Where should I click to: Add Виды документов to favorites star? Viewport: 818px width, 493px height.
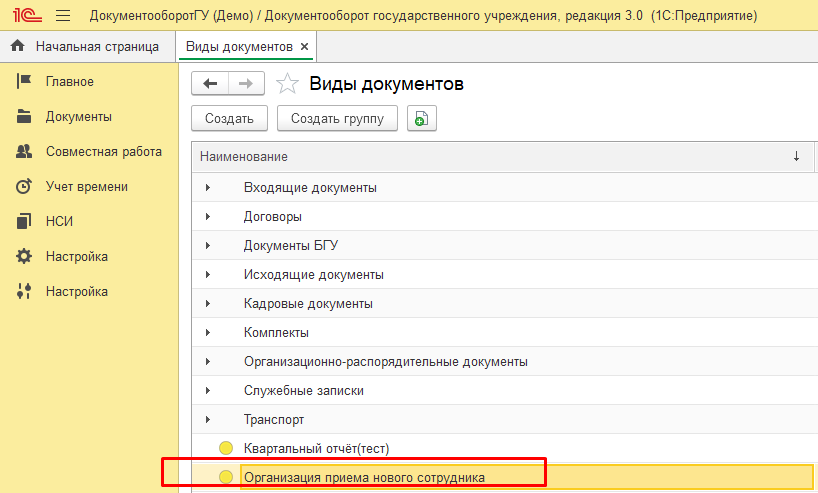click(287, 83)
